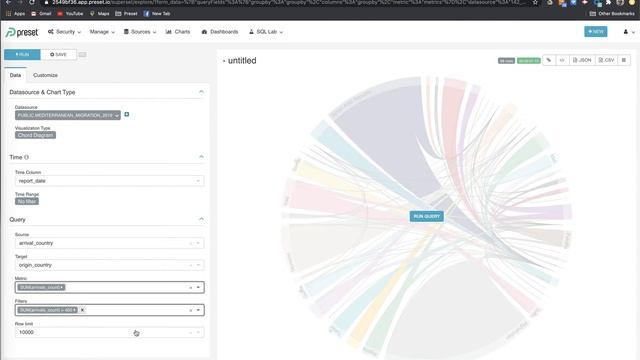The height and width of the screenshot is (360, 640).
Task: Open the Metric dropdown arrow
Action: pos(198,287)
